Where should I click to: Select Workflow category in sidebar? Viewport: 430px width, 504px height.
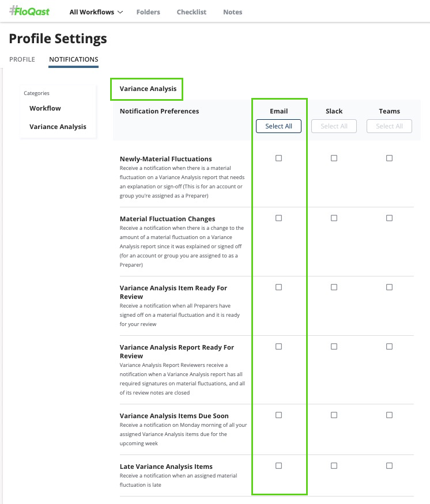[x=45, y=108]
